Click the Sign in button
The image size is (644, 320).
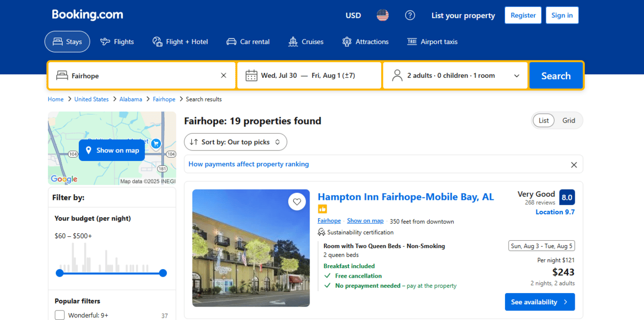[562, 15]
